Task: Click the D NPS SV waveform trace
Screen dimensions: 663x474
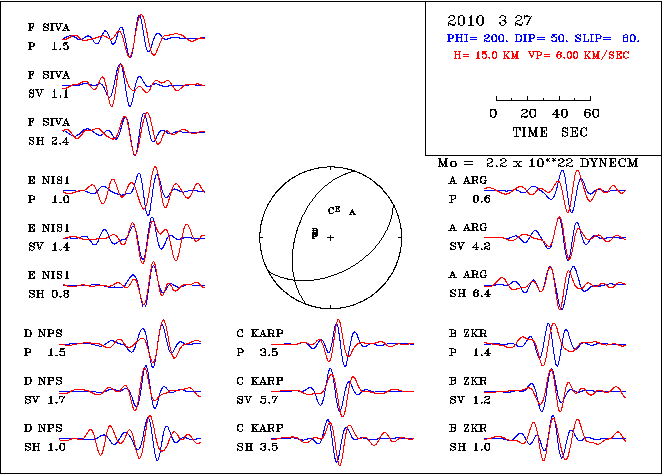Action: (130, 389)
